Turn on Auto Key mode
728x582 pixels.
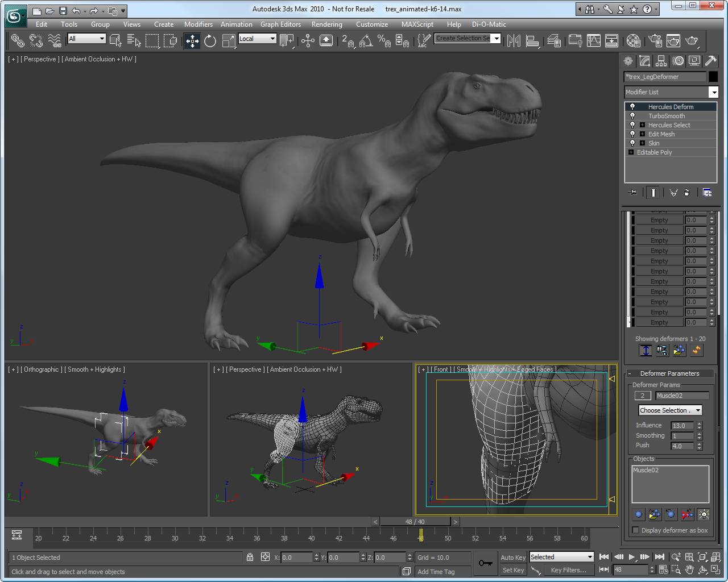[x=512, y=557]
